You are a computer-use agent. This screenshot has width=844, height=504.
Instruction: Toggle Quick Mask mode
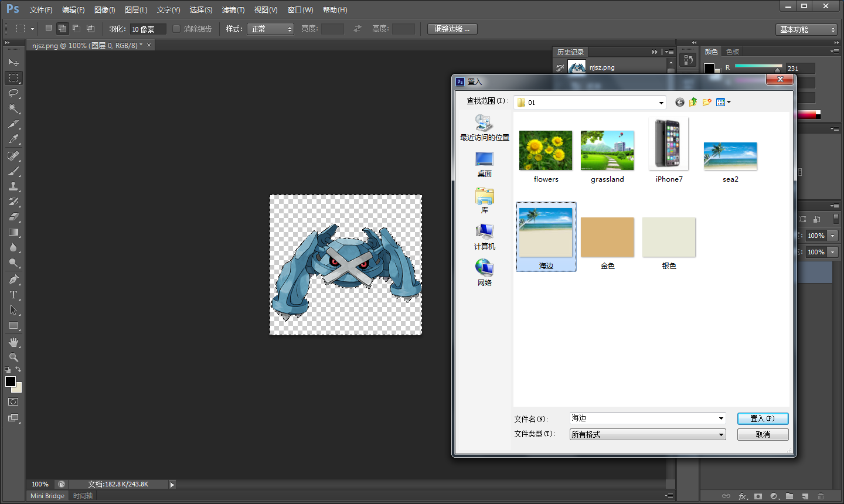point(13,402)
